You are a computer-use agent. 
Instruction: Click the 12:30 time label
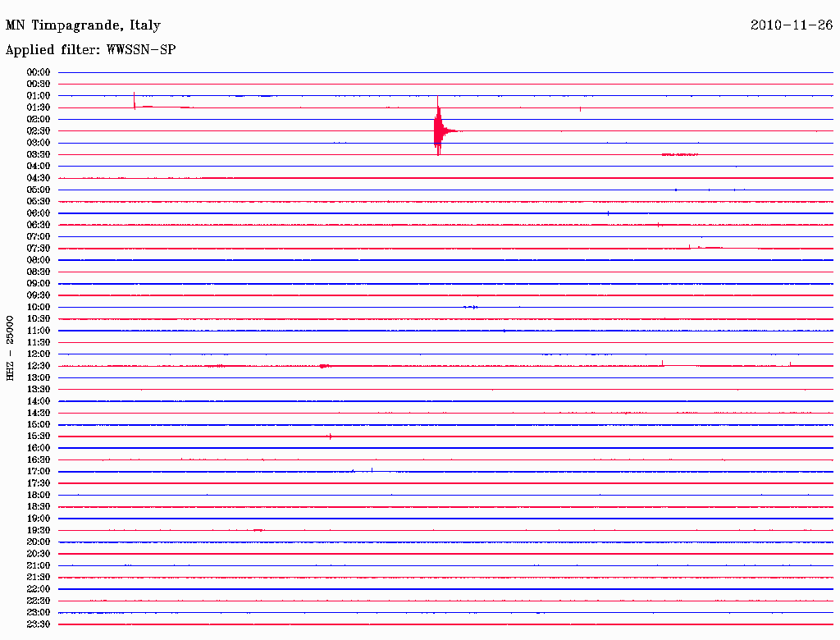tap(38, 366)
